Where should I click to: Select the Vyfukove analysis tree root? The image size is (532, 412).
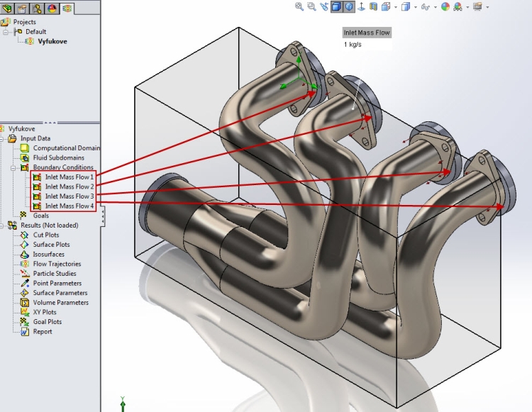click(21, 129)
